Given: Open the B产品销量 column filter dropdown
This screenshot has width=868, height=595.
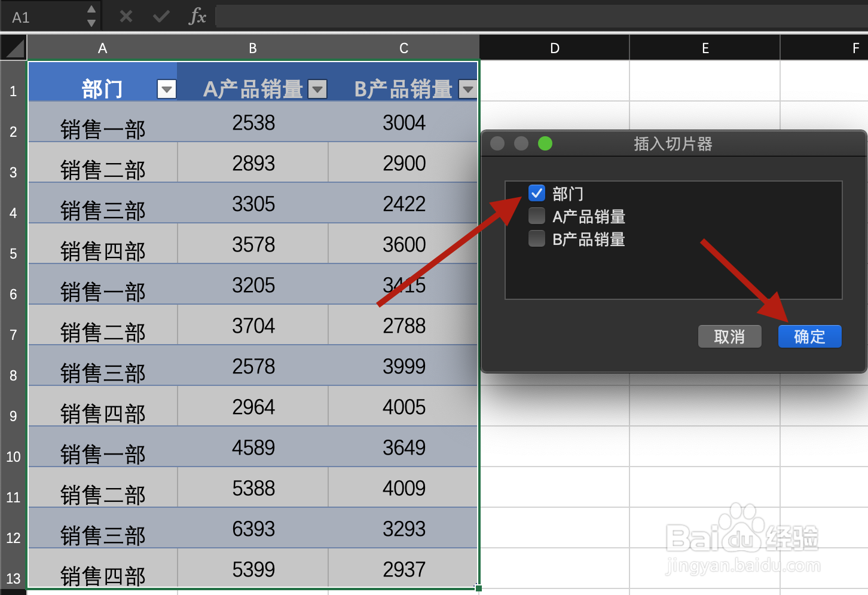Looking at the screenshot, I should point(468,90).
